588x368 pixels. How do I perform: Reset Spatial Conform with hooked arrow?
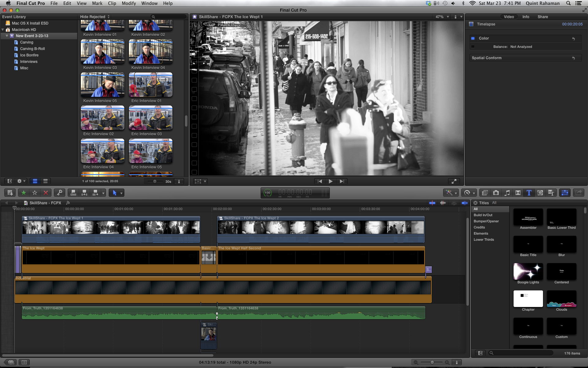[573, 58]
